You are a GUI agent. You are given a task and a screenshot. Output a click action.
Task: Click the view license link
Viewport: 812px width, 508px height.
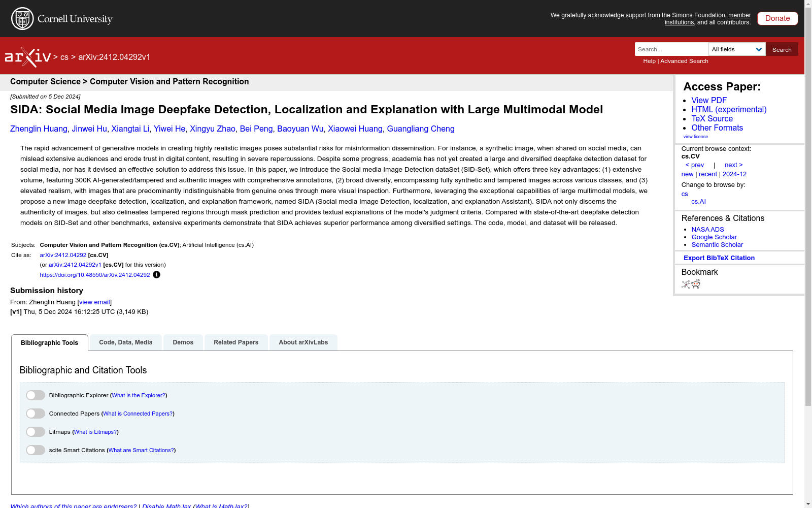coord(696,137)
